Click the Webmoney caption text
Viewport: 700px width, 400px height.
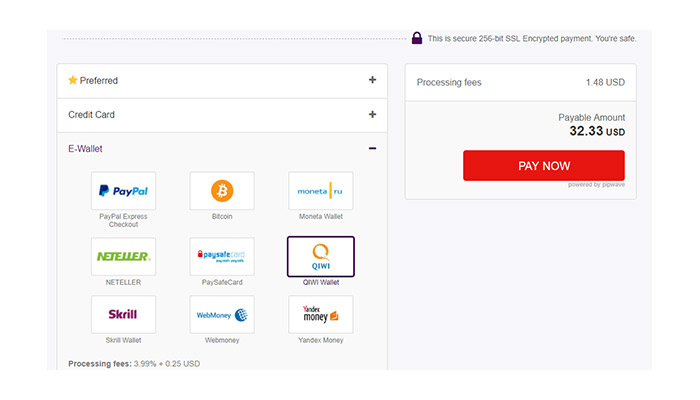coord(222,340)
